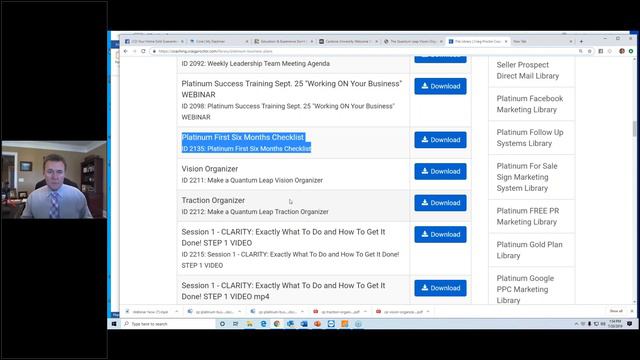Bookmark this page with the star icon
The height and width of the screenshot is (360, 640).
click(589, 51)
